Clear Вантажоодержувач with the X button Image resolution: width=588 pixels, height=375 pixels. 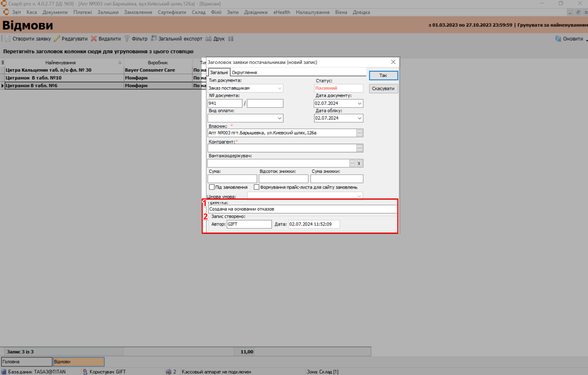[x=359, y=163]
